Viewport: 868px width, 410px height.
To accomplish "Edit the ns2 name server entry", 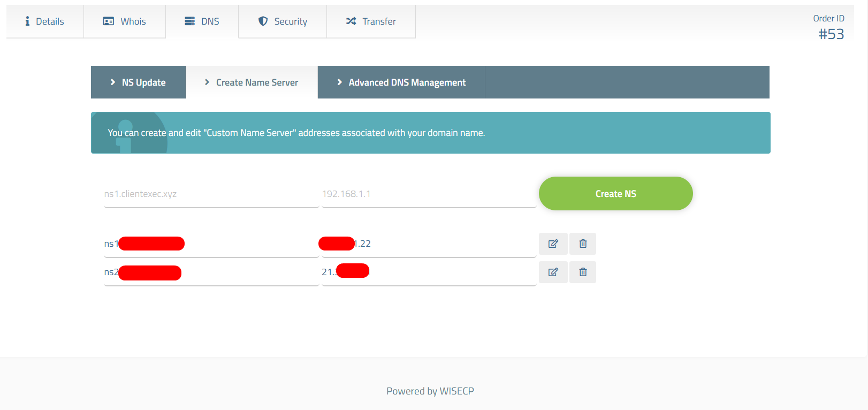I will pos(553,272).
